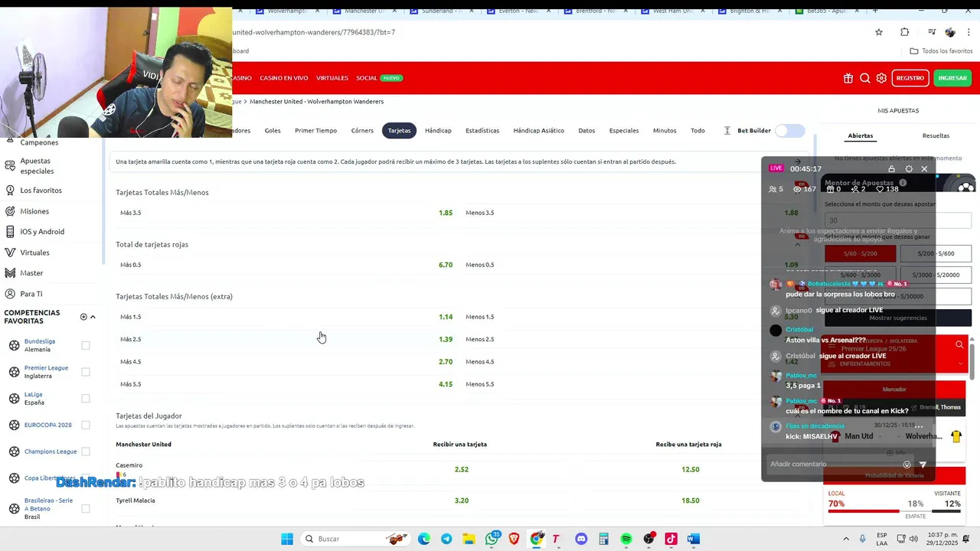Switch to the Goles market tab
The image size is (980, 551).
[273, 131]
